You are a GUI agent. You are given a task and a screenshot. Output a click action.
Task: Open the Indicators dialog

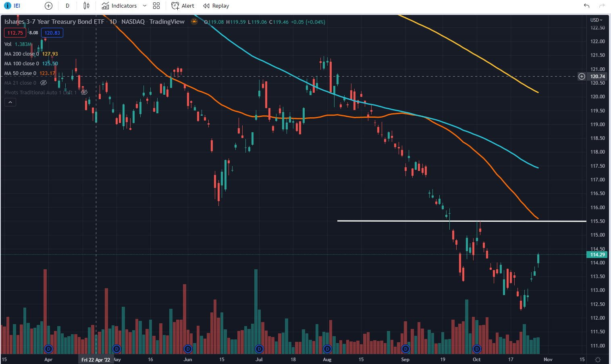point(119,6)
